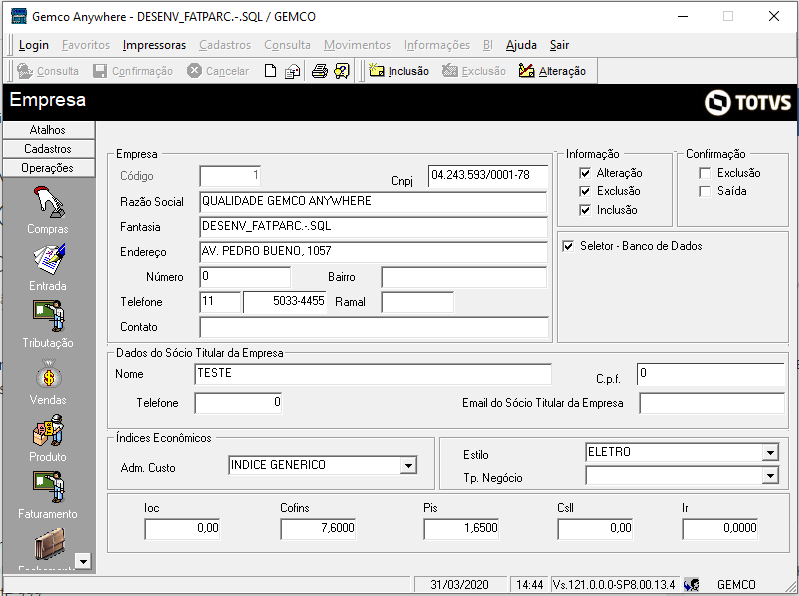This screenshot has width=799, height=596.
Task: Click the Bairro input field
Action: point(464,277)
